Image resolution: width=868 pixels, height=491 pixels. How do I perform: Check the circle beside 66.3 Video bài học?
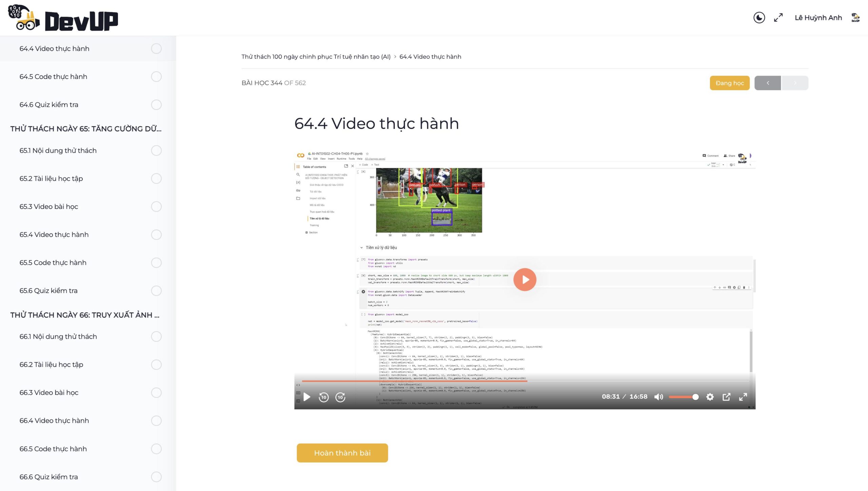(x=156, y=393)
